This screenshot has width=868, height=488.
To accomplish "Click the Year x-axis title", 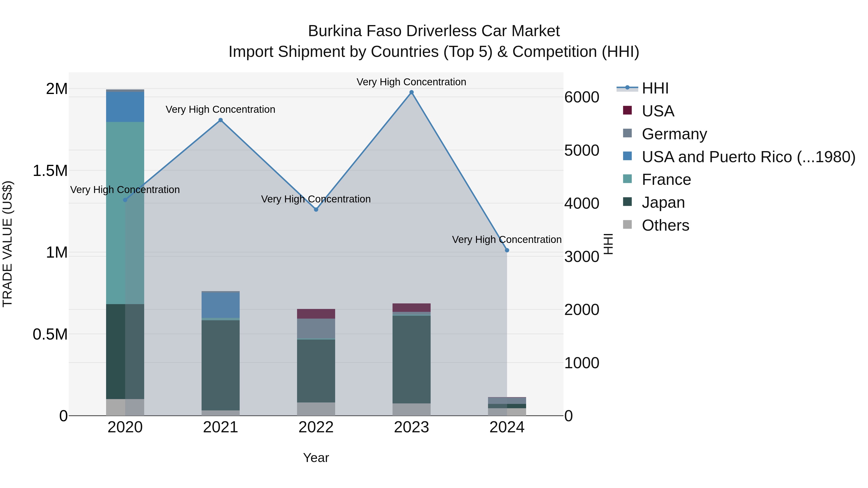I will pos(316,458).
